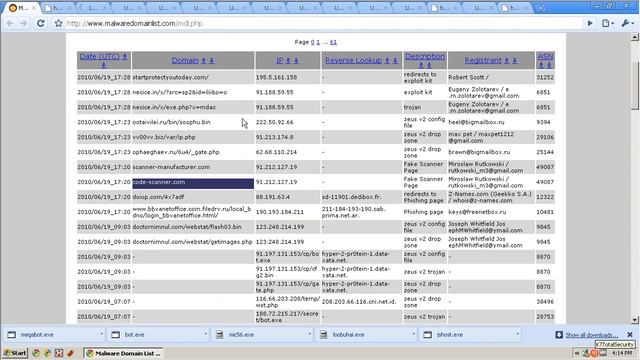The image size is (640, 360).
Task: Go to page 1 of results
Action: [318, 42]
